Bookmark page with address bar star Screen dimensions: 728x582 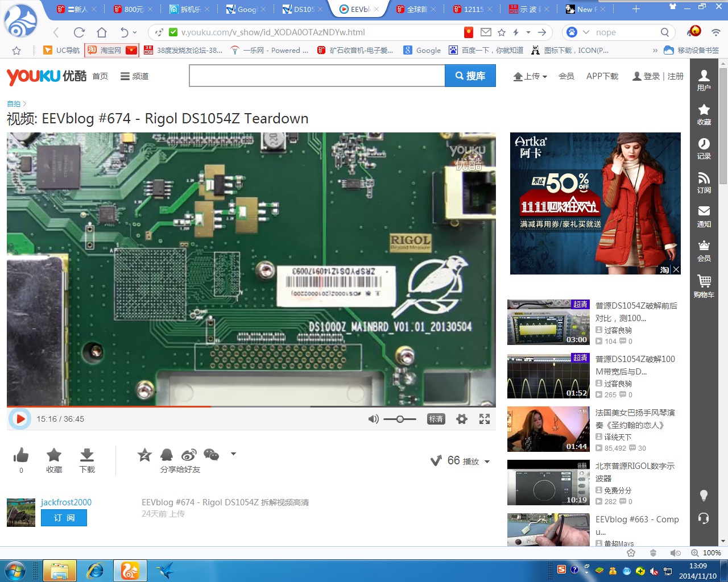501,32
